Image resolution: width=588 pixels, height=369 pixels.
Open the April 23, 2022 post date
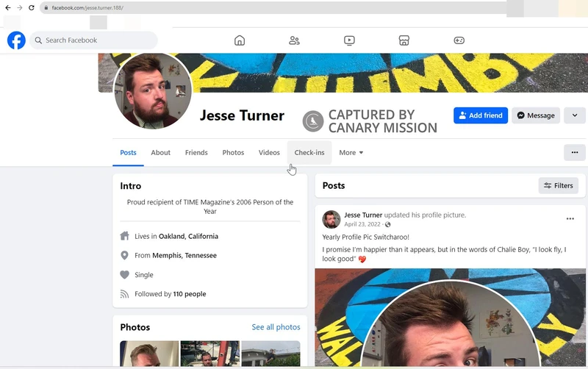362,224
